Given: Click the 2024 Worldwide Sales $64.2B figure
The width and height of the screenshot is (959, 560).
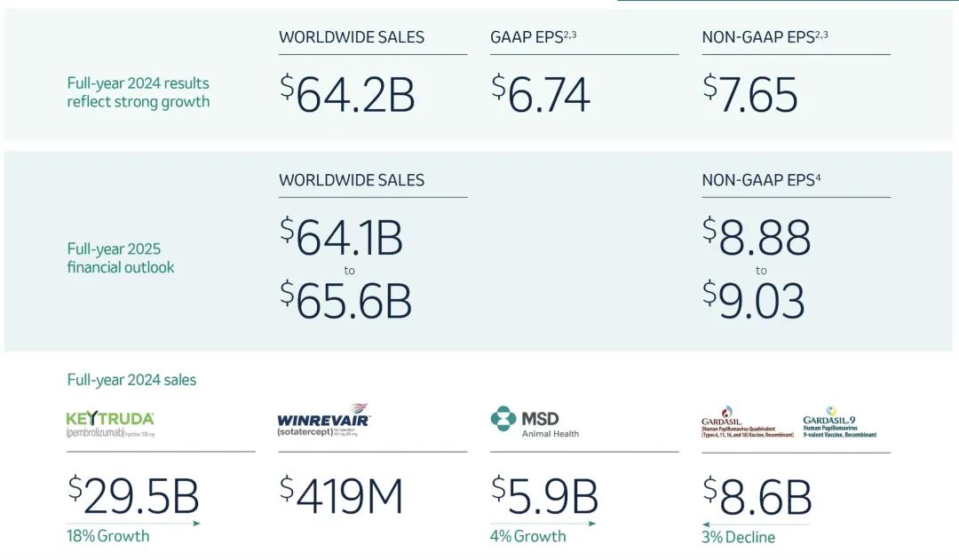Looking at the screenshot, I should coord(348,95).
